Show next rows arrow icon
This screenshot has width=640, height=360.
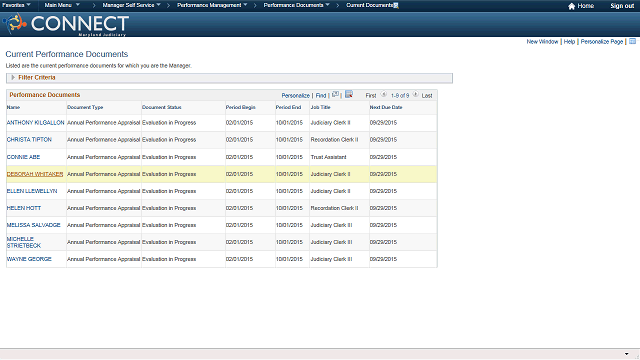[416, 94]
